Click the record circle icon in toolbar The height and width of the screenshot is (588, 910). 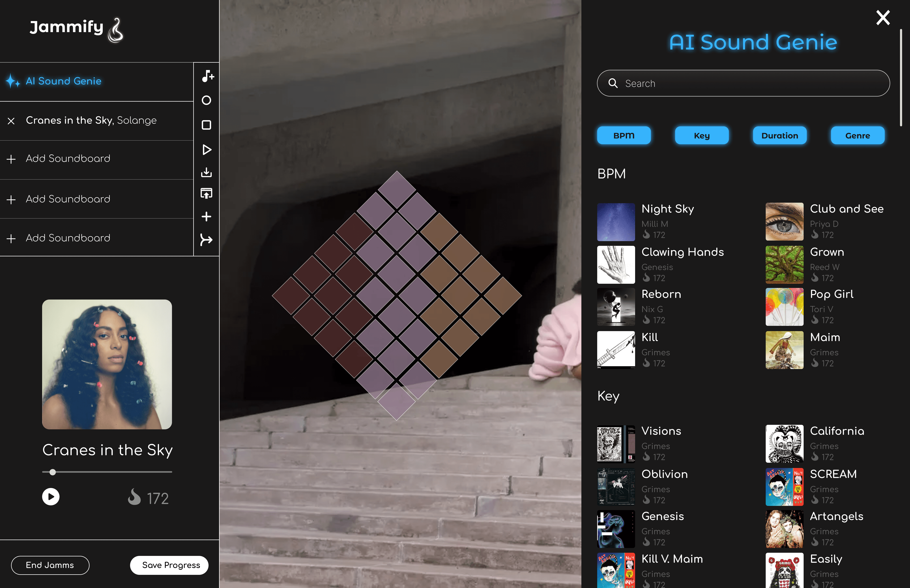(x=206, y=100)
